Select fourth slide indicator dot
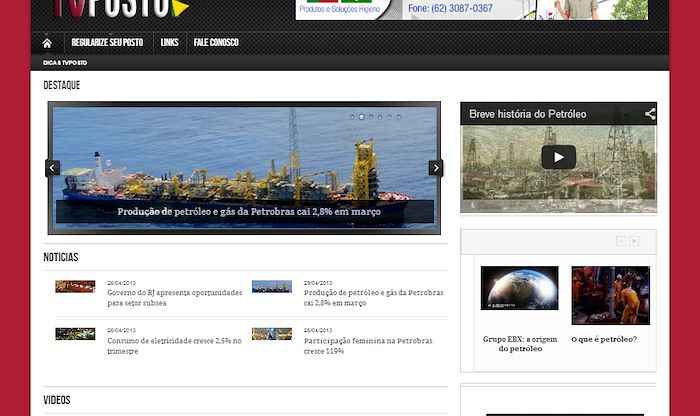The height and width of the screenshot is (416, 700). [x=380, y=117]
